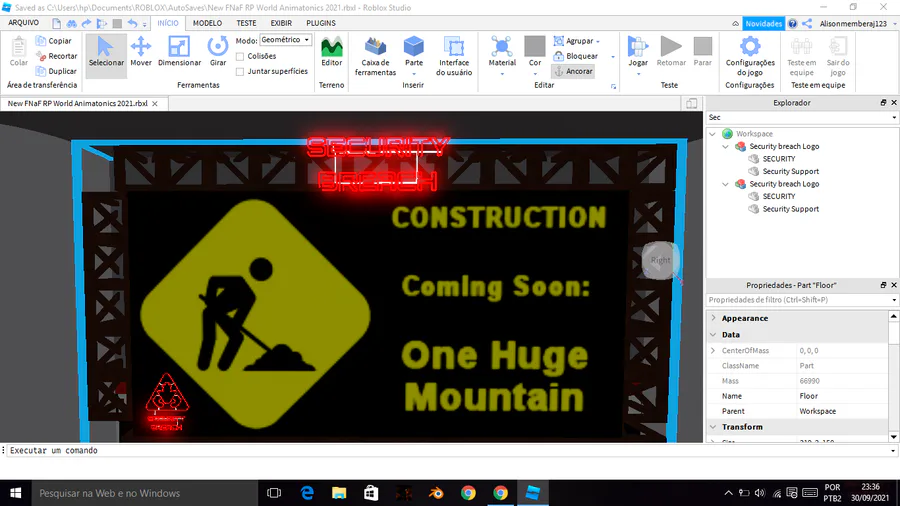Click properties scrollbar down arrow

point(894,437)
